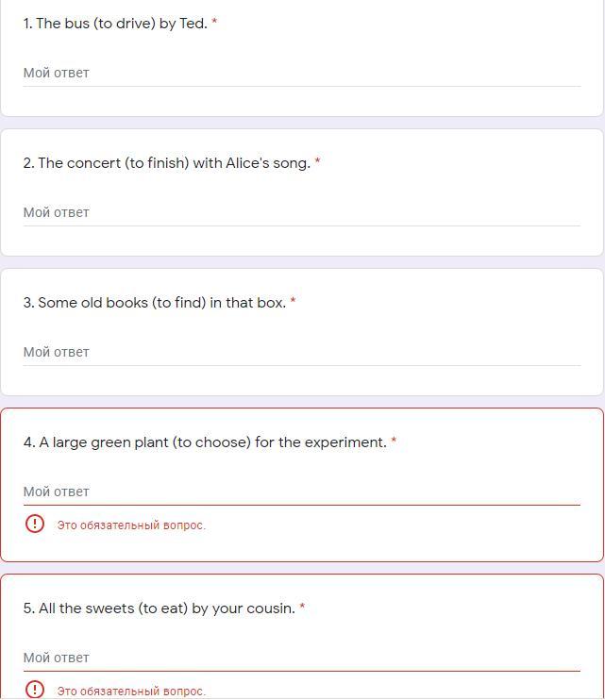This screenshot has height=700, width=605.
Task: Click red asterisk next to question 1
Action: 214,24
